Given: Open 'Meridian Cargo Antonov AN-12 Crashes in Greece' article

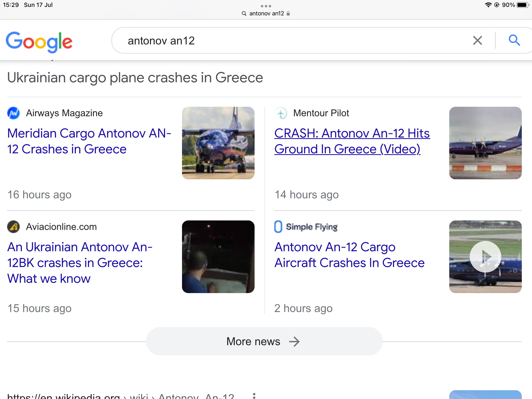Looking at the screenshot, I should (89, 141).
